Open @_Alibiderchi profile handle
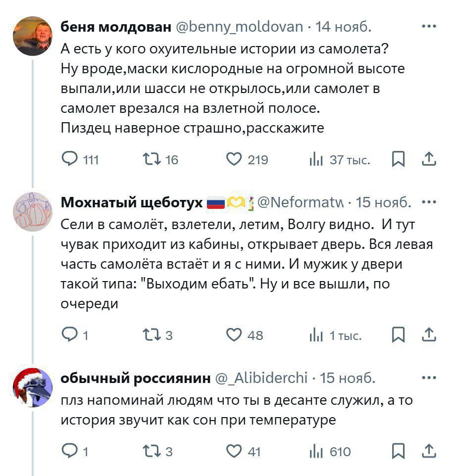Image resolution: width=450 pixels, height=476 pixels. [x=261, y=379]
